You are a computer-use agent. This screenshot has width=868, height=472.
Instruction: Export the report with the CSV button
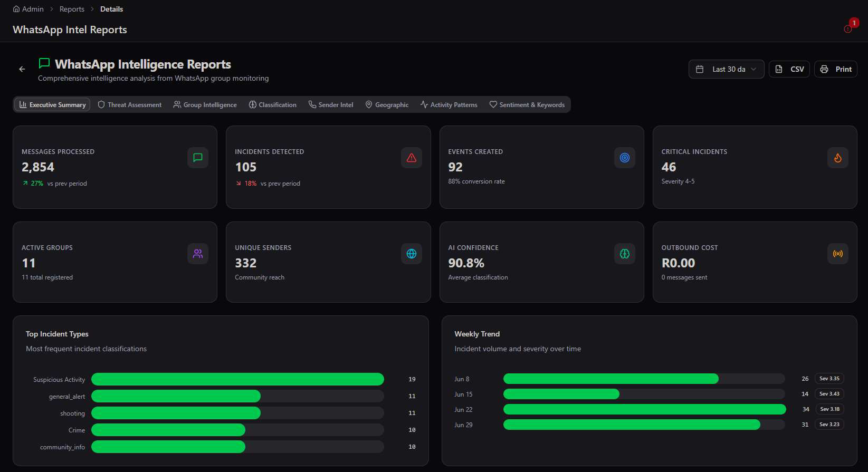pos(789,69)
